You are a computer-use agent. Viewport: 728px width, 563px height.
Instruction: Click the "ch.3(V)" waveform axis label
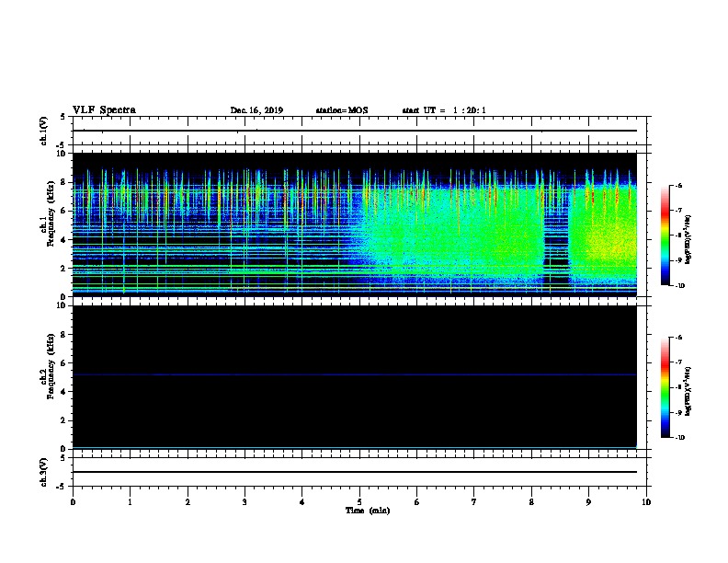tap(43, 472)
